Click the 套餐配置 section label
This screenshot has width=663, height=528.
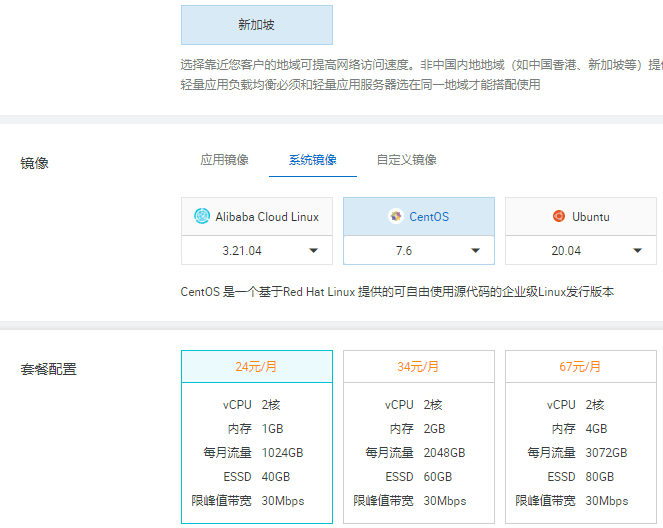[48, 369]
